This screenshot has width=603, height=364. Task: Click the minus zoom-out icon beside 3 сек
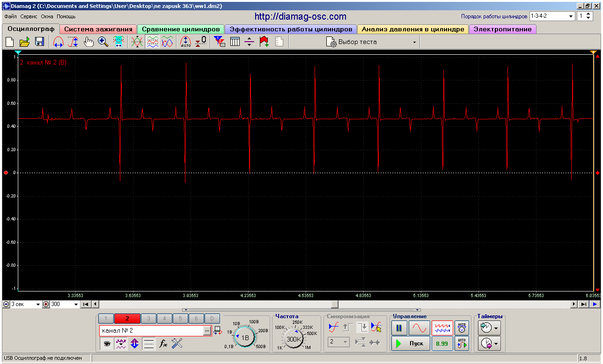tap(6, 304)
